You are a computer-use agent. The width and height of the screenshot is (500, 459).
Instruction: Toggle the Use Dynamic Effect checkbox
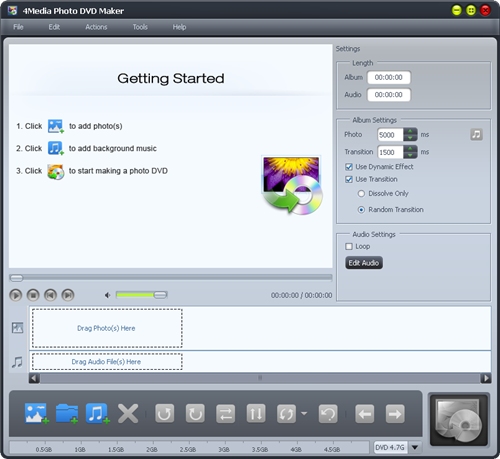pos(349,167)
